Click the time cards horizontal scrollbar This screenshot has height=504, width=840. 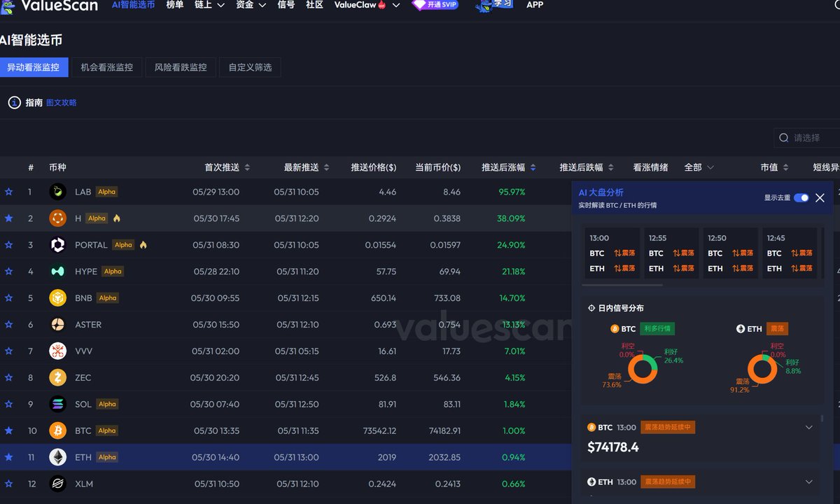click(622, 285)
